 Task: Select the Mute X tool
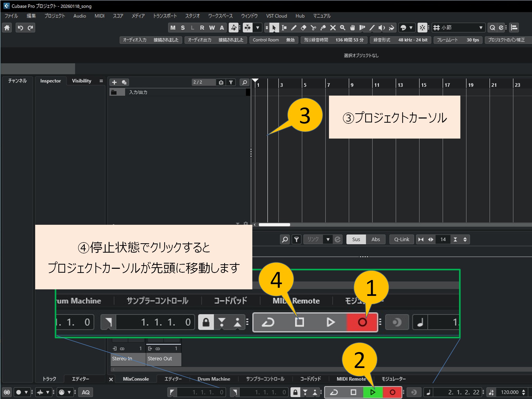[333, 28]
